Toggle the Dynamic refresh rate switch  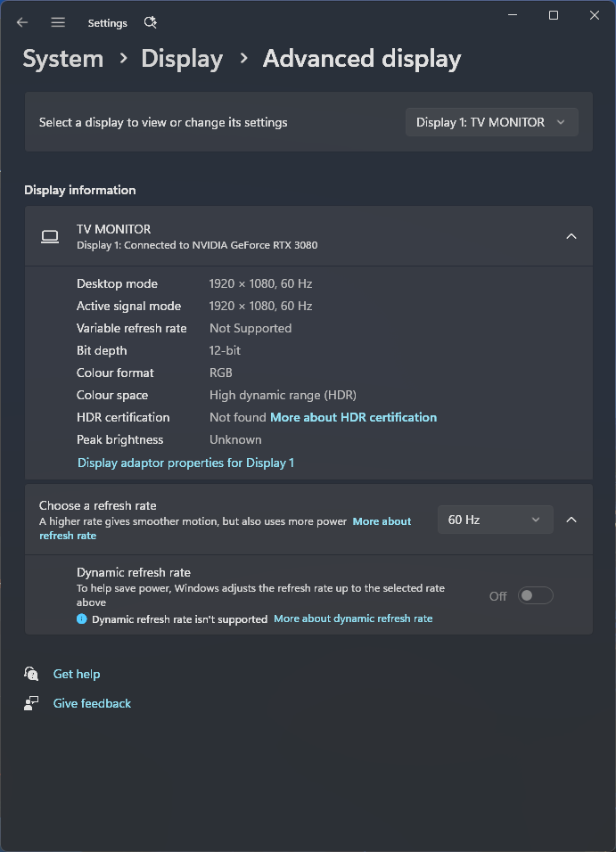[536, 596]
